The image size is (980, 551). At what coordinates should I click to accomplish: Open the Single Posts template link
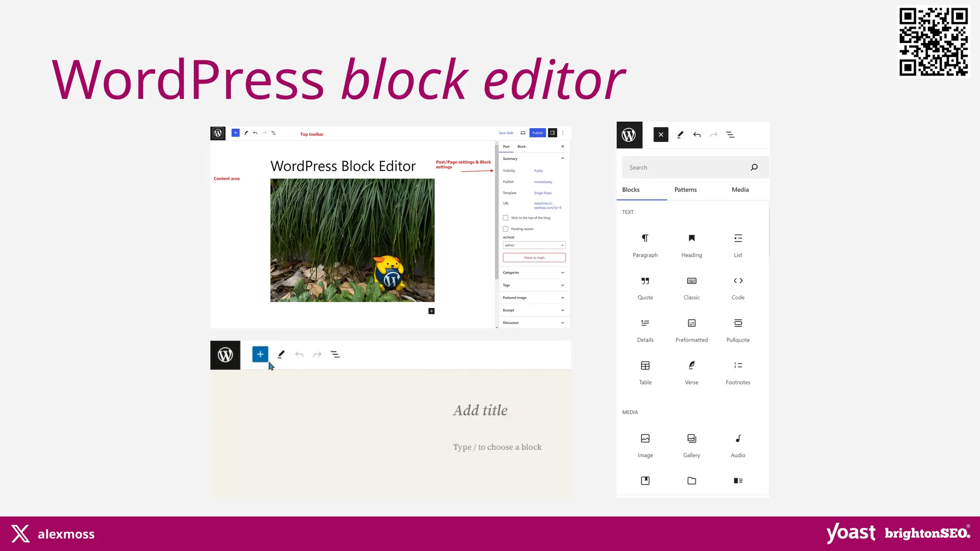(x=543, y=193)
